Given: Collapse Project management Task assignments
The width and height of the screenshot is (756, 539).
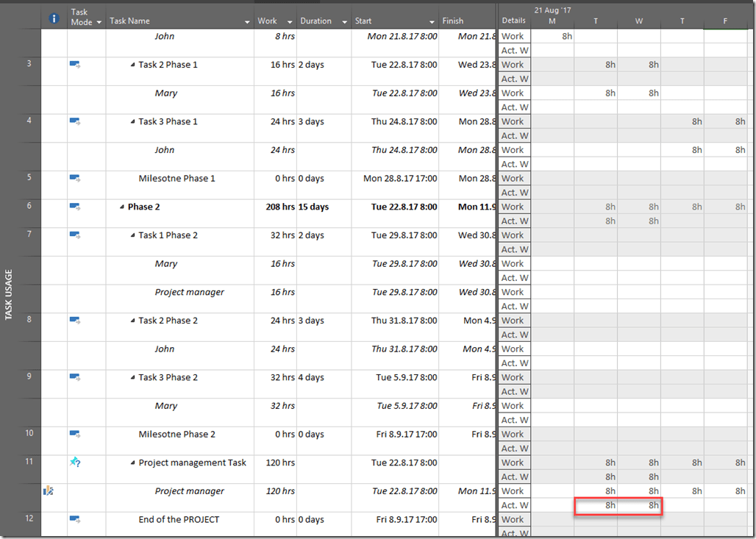Looking at the screenshot, I should tap(132, 463).
